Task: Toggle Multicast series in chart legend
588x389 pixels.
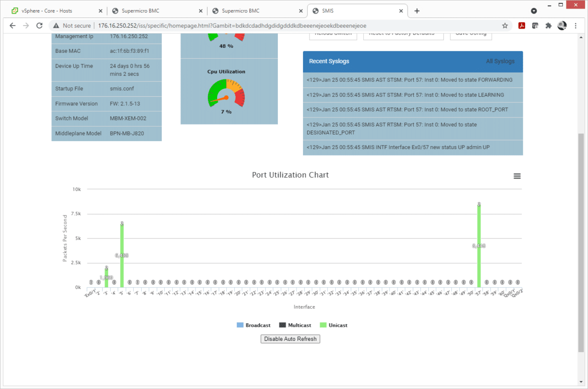Action: pyautogui.click(x=295, y=325)
